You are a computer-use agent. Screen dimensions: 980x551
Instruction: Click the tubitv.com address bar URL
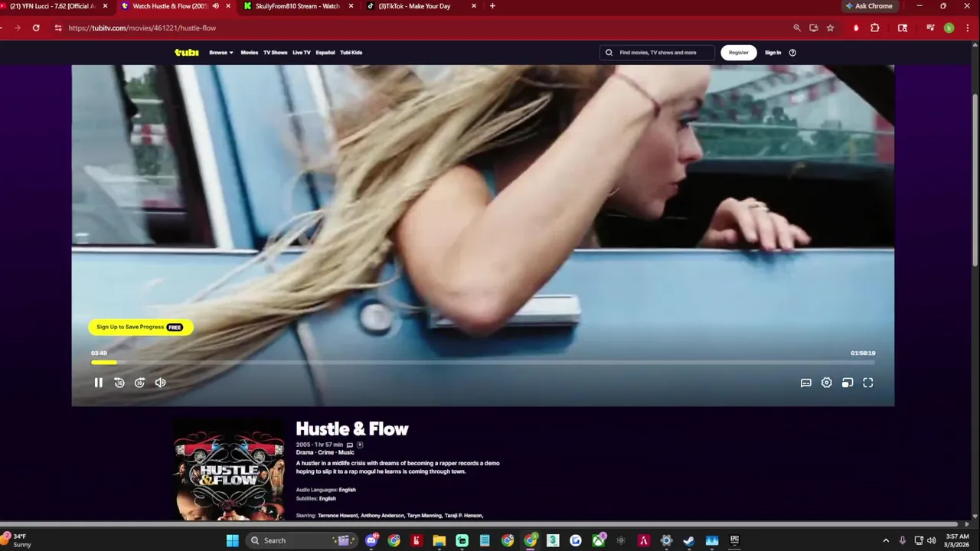tap(142, 28)
